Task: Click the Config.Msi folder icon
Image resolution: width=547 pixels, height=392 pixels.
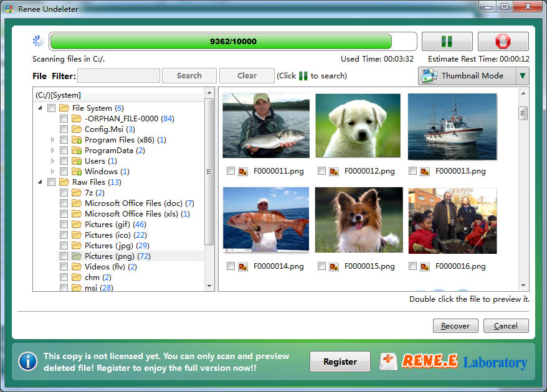Action: [x=77, y=129]
